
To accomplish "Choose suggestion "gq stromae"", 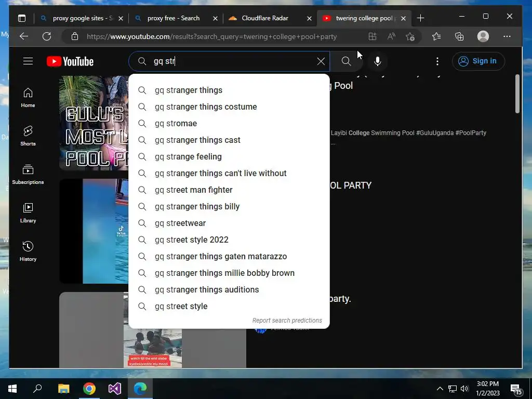I will pos(229,124).
